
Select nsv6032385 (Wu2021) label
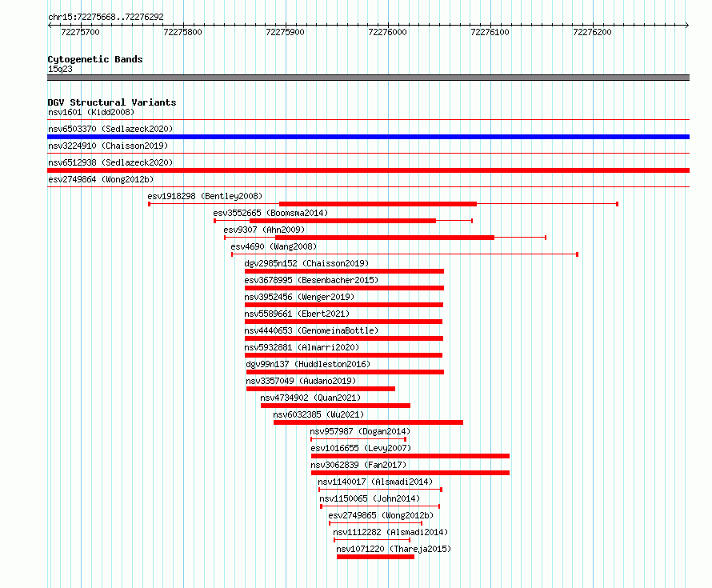click(x=318, y=414)
